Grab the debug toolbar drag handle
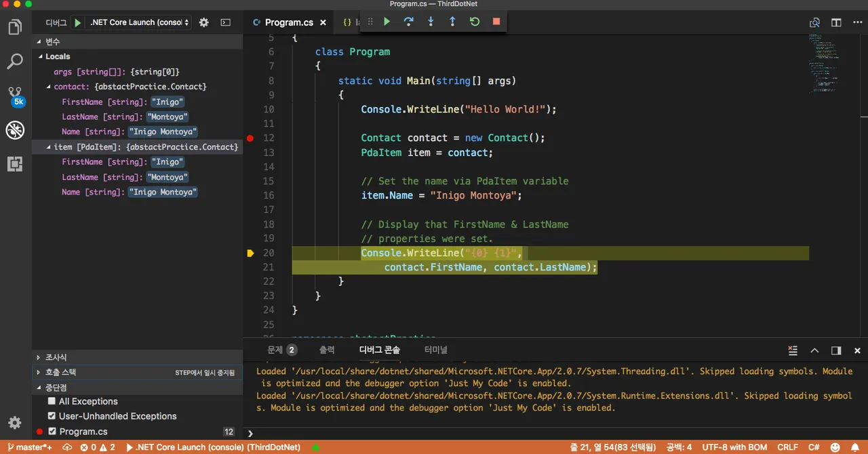Image resolution: width=868 pixels, height=454 pixels. point(370,22)
